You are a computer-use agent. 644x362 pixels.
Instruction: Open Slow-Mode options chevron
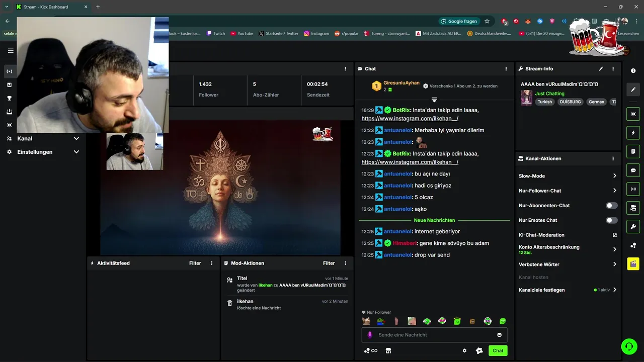pyautogui.click(x=614, y=176)
